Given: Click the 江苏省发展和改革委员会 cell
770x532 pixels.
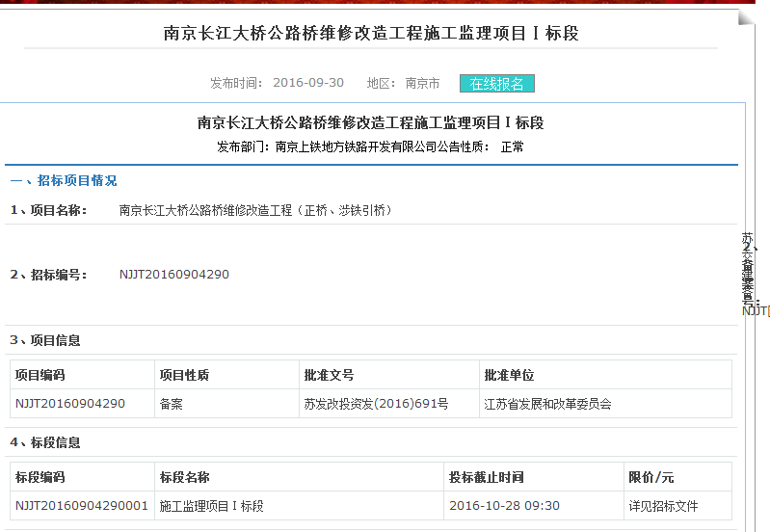Looking at the screenshot, I should [547, 404].
